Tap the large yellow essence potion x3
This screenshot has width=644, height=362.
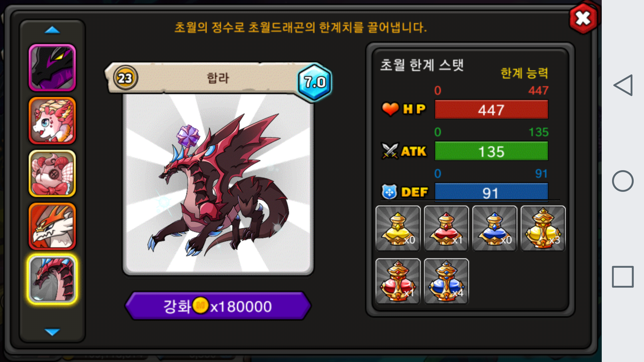point(543,228)
